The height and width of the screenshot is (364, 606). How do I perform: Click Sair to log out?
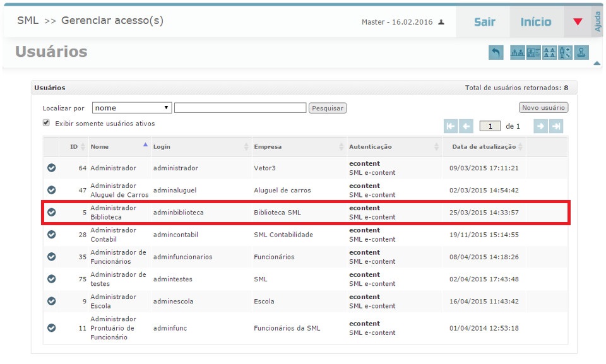[x=484, y=22]
